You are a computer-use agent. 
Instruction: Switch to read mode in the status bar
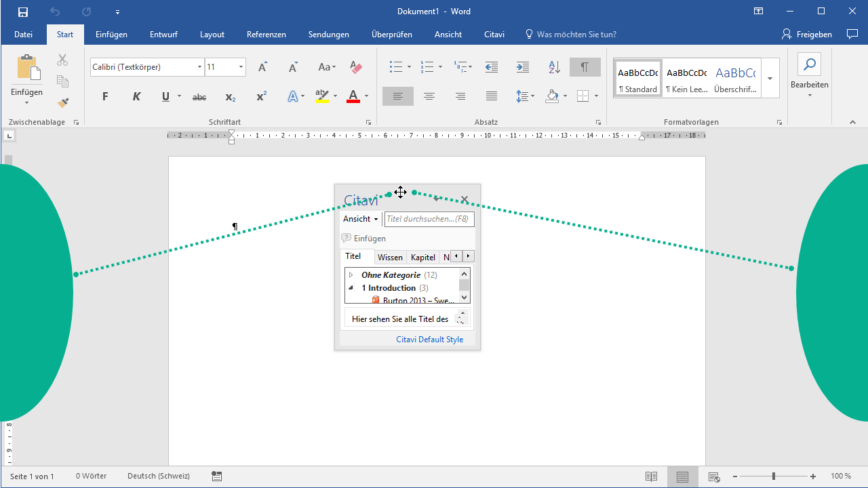click(x=651, y=476)
